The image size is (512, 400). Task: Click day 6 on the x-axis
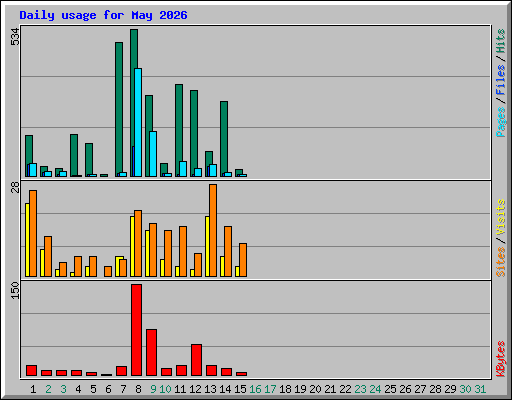tap(108, 389)
